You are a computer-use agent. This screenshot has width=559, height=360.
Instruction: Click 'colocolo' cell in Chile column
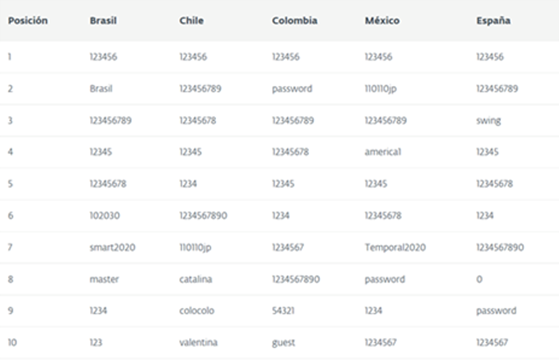pyautogui.click(x=196, y=311)
